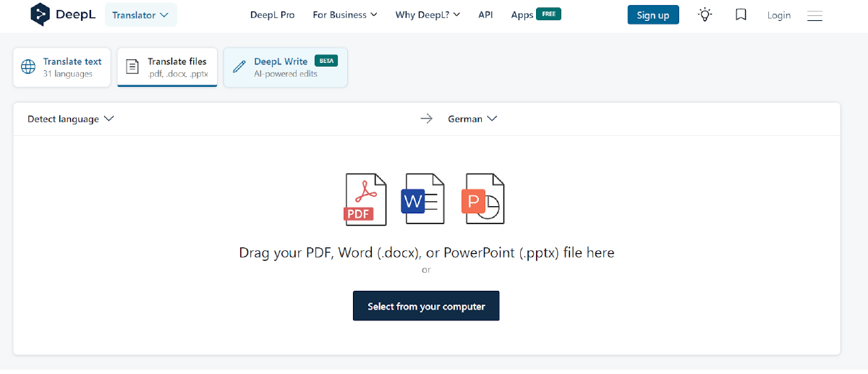
Task: Click Select from your computer button
Action: pyautogui.click(x=426, y=306)
